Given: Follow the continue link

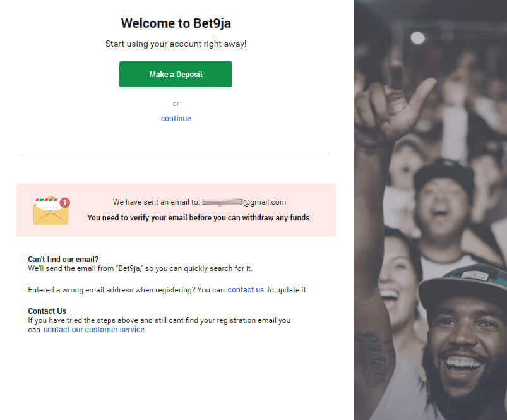Looking at the screenshot, I should [176, 119].
